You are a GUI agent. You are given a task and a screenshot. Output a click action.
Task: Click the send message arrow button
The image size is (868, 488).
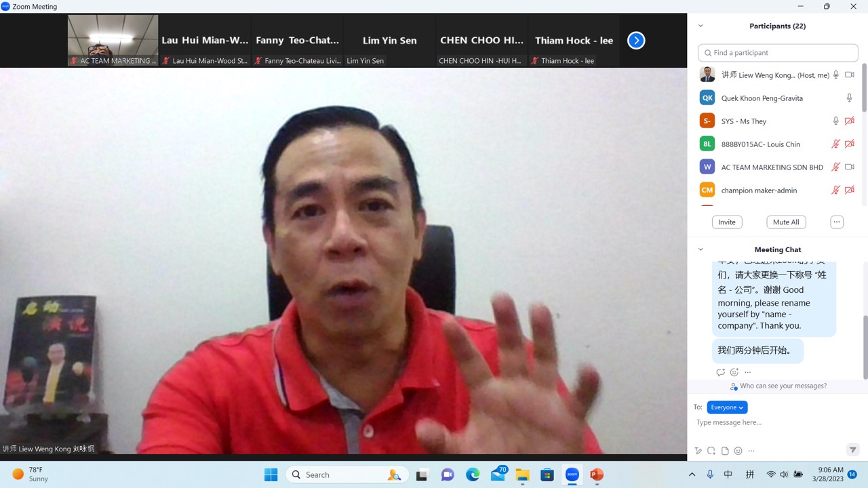click(853, 450)
